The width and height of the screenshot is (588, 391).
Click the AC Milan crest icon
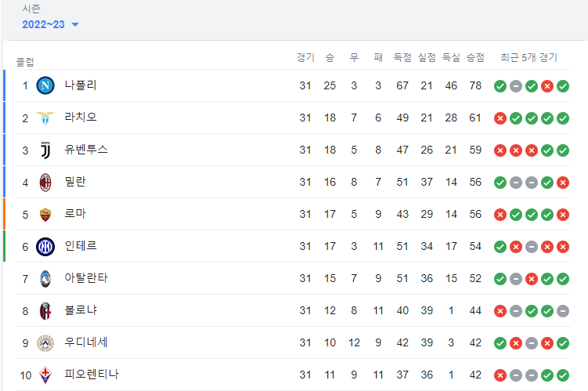click(45, 183)
